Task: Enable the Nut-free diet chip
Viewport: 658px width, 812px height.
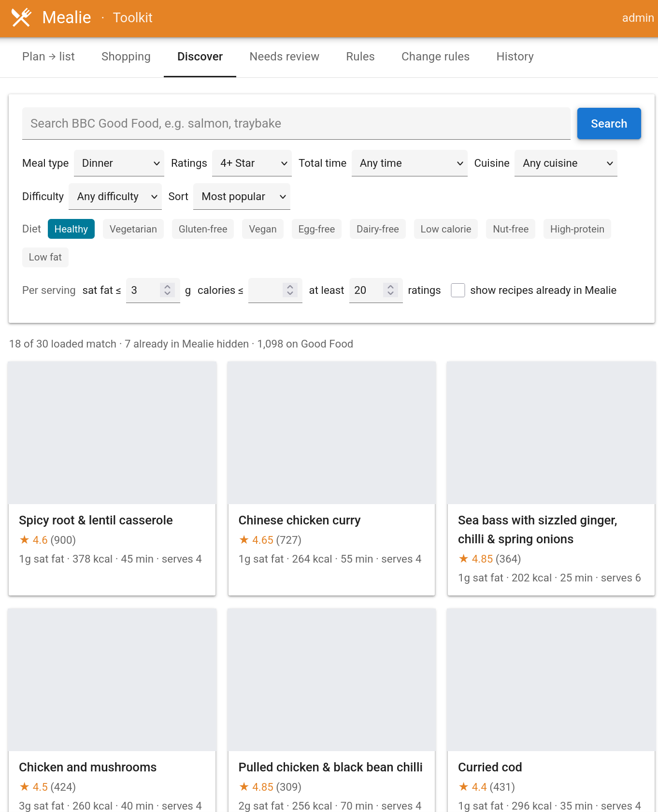Action: point(511,229)
